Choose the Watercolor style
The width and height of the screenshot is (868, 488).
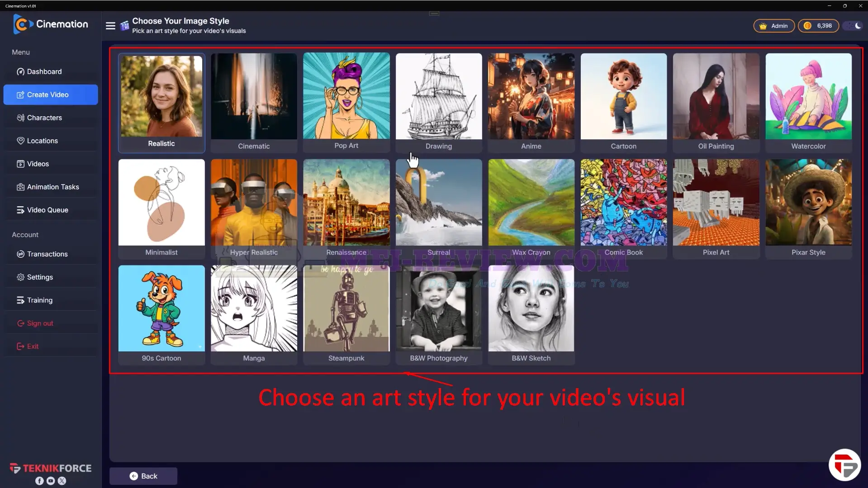(x=809, y=103)
